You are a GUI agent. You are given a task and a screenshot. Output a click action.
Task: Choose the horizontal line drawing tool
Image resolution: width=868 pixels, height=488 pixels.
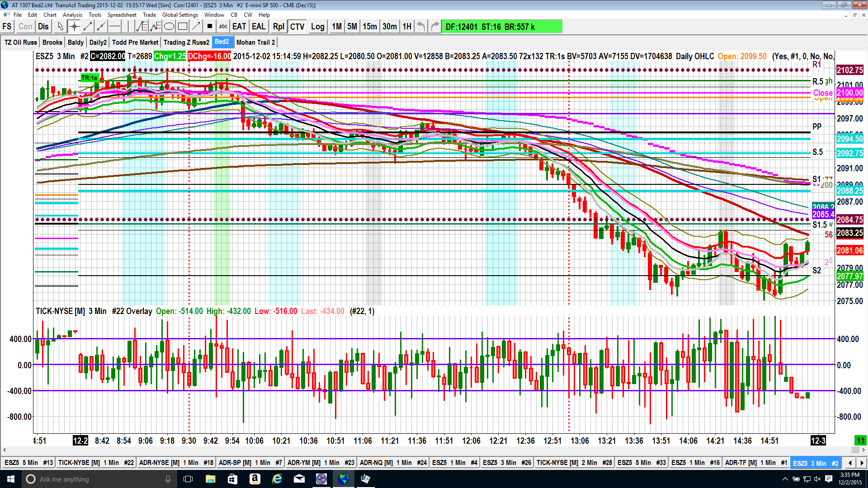115,27
